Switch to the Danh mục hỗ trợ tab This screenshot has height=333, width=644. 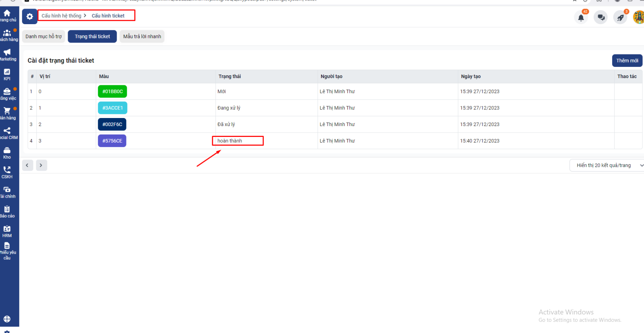point(43,37)
